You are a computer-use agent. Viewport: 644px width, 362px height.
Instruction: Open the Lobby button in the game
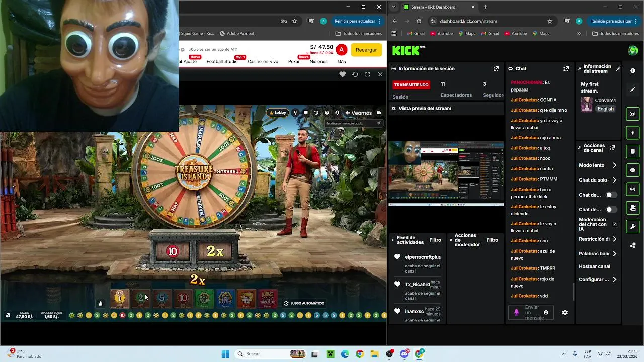coord(278,113)
